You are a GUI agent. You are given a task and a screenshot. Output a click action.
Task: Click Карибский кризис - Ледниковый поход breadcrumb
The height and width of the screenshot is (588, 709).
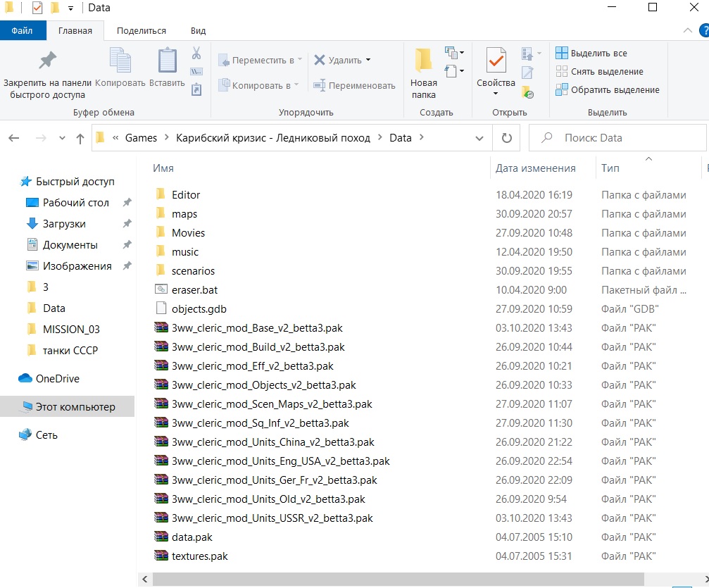(273, 138)
